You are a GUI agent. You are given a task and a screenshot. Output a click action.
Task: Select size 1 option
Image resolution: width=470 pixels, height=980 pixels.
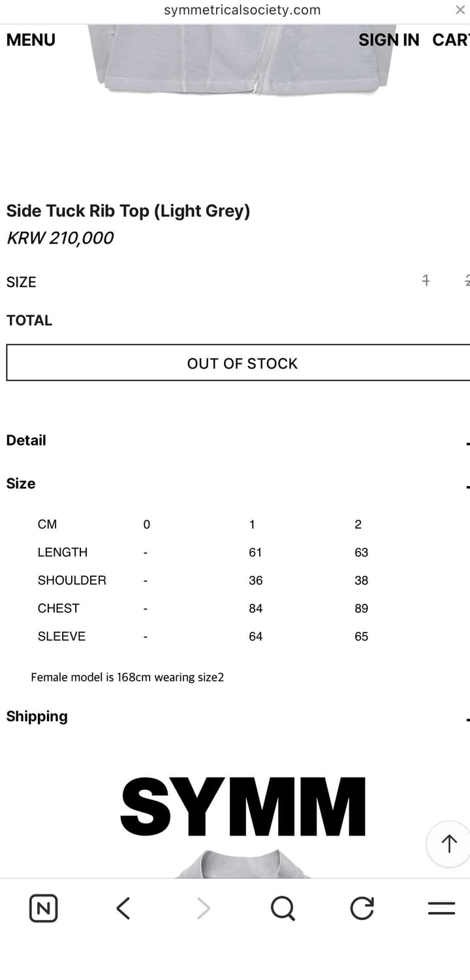point(426,280)
